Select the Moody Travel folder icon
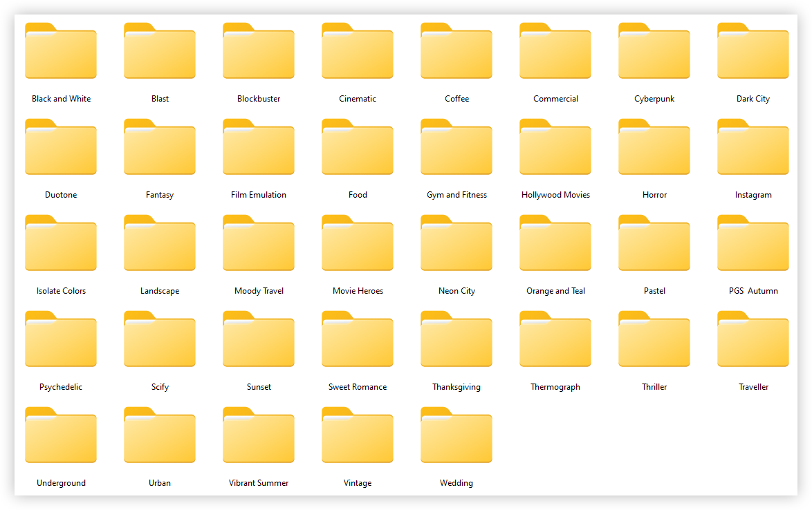 pos(259,243)
